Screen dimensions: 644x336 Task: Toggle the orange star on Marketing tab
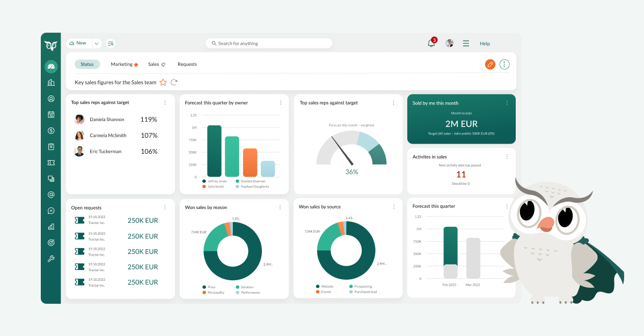tap(136, 64)
